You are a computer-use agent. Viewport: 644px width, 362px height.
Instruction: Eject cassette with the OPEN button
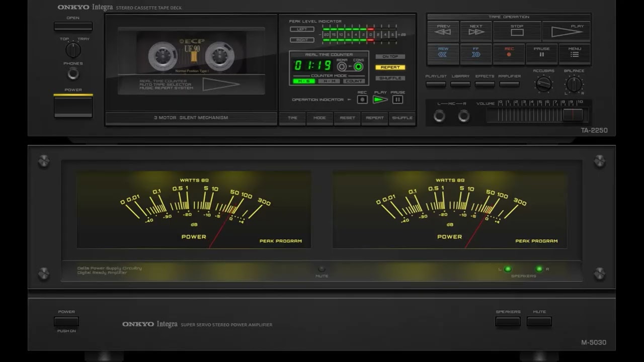pyautogui.click(x=73, y=26)
